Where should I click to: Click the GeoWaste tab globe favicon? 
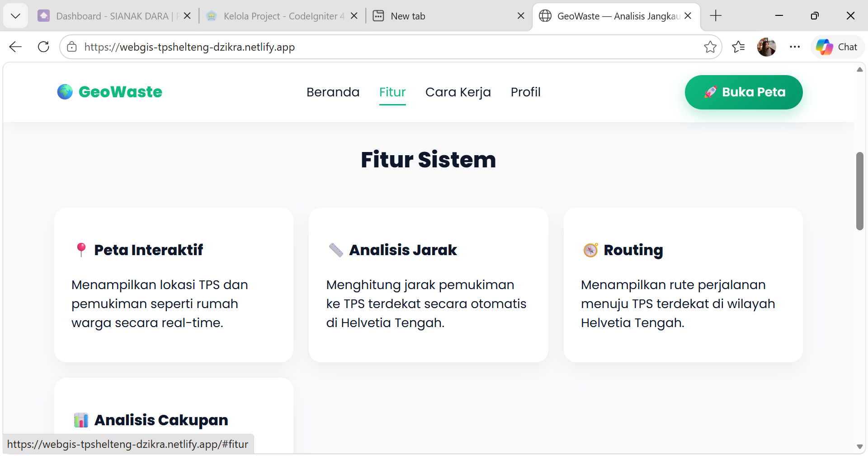(x=545, y=16)
